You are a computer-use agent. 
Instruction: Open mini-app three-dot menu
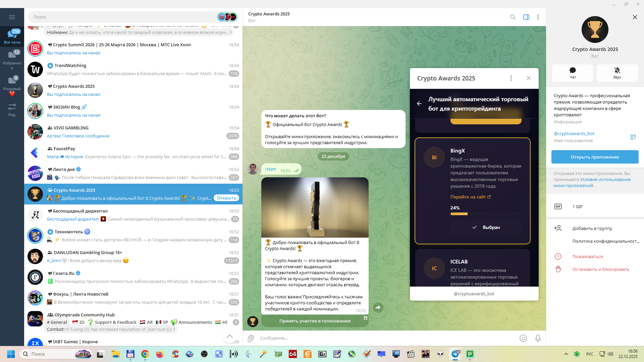pos(511,78)
